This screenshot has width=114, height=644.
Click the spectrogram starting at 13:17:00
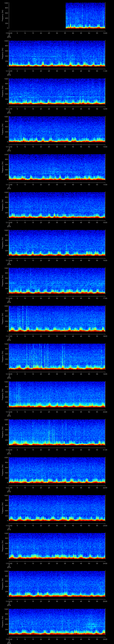coord(57,318)
